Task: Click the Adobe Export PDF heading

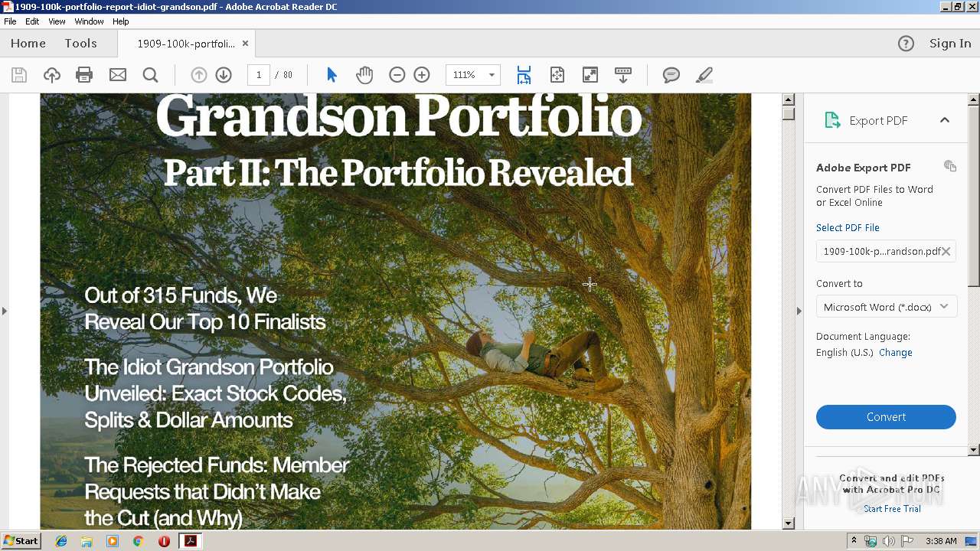Action: pyautogui.click(x=863, y=168)
